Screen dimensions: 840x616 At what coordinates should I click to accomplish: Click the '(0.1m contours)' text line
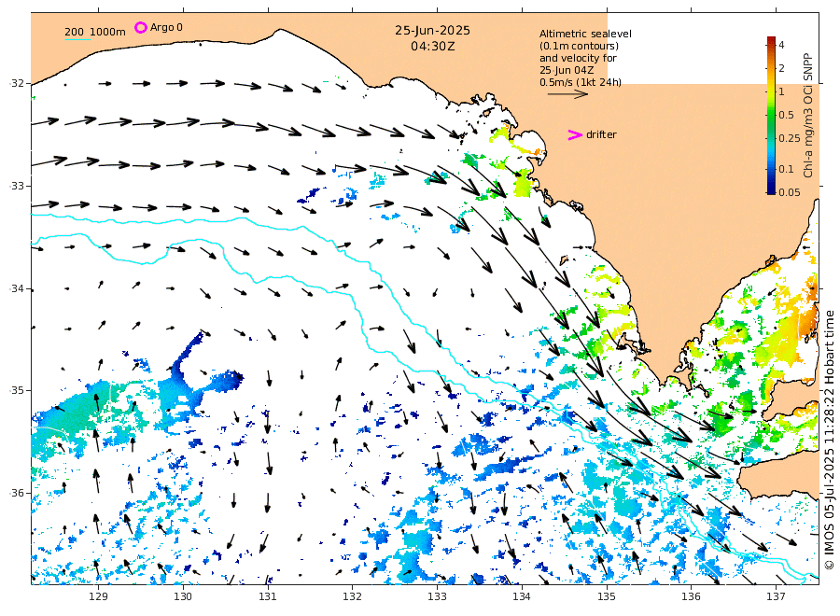[x=579, y=46]
